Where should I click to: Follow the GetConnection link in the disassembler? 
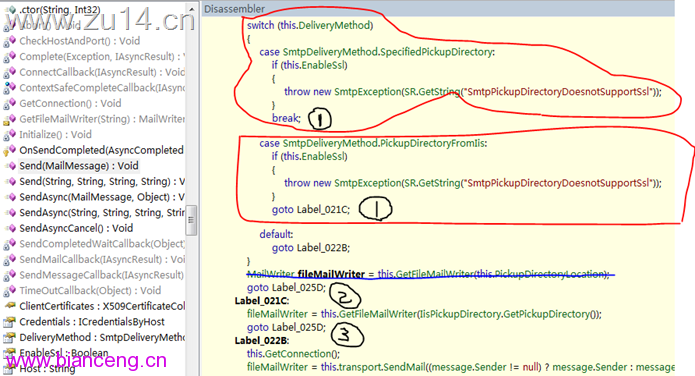pyautogui.click(x=298, y=354)
